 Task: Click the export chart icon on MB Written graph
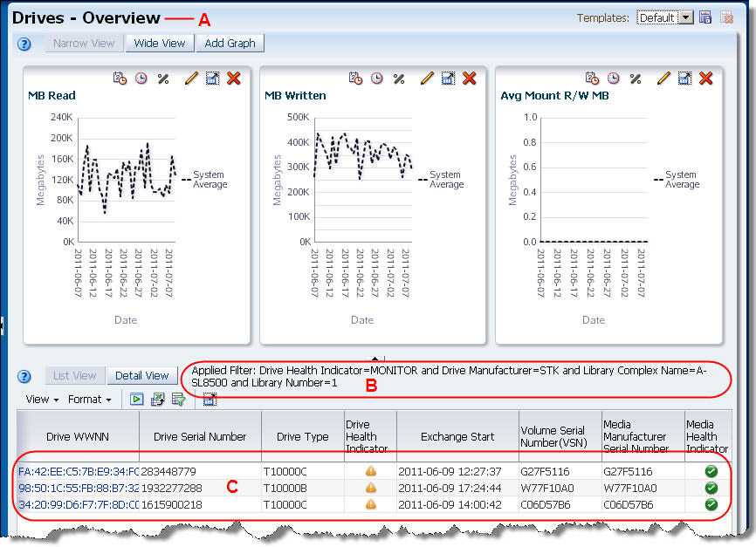(449, 78)
